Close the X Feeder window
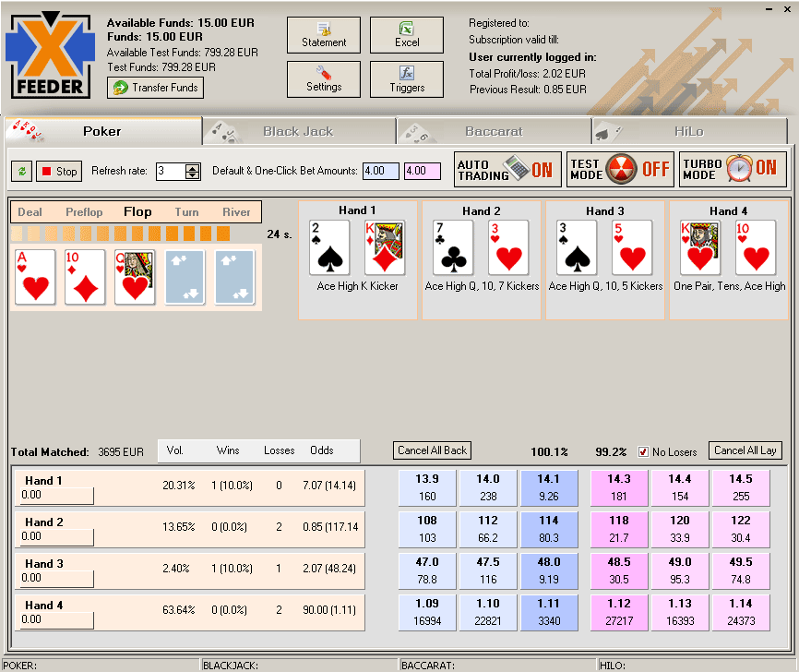 click(787, 9)
